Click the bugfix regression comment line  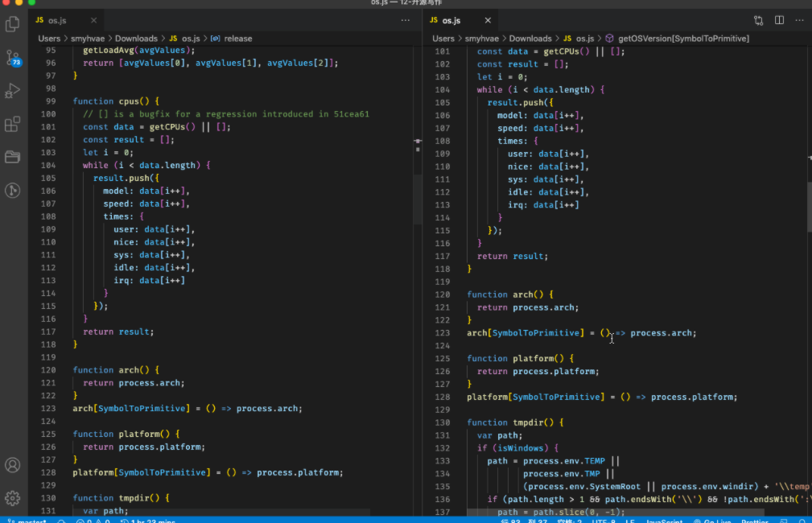[226, 114]
